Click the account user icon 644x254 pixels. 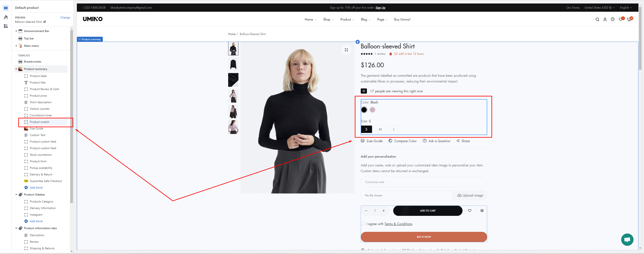[605, 19]
